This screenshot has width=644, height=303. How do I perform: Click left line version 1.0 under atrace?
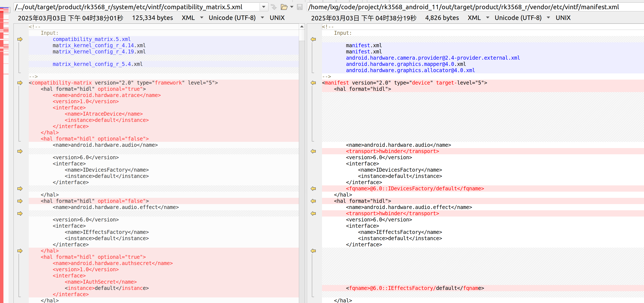point(86,102)
